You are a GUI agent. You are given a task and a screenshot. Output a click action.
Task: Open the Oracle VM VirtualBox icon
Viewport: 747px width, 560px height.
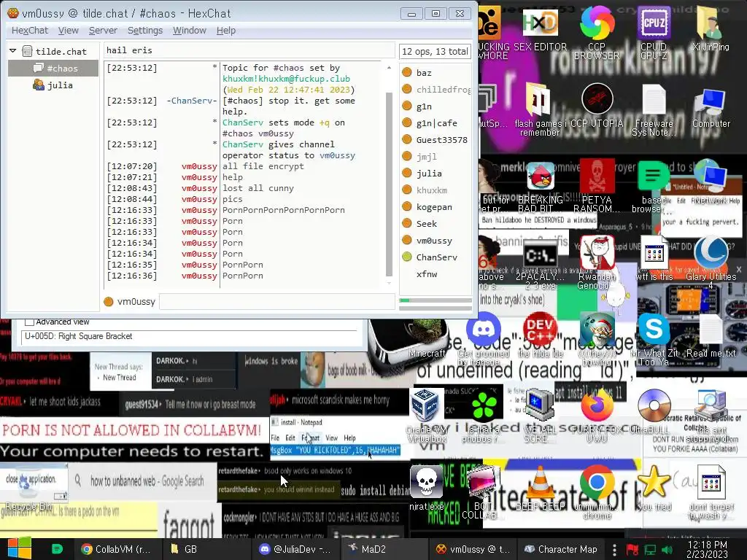pos(426,415)
